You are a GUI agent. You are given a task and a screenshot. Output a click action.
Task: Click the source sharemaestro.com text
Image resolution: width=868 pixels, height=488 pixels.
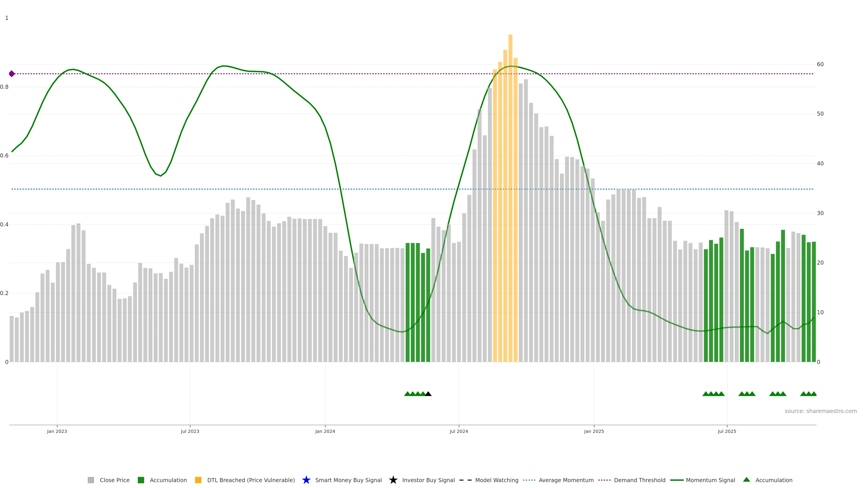(x=821, y=411)
